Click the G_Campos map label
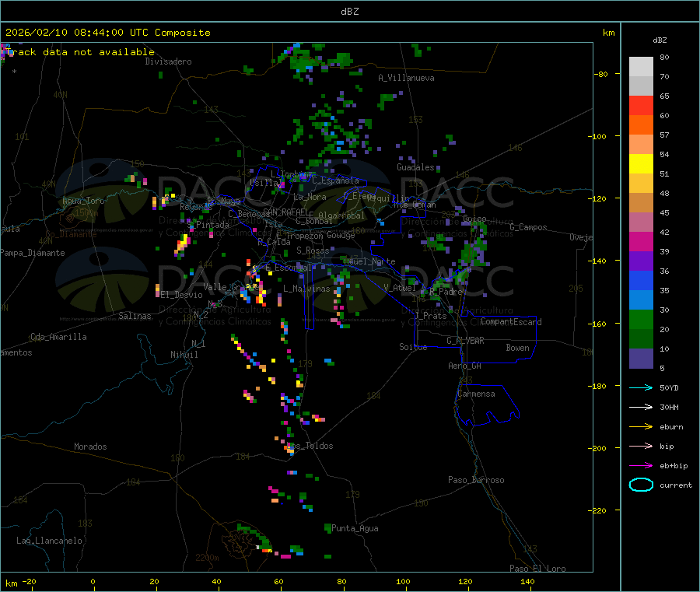 tap(529, 227)
